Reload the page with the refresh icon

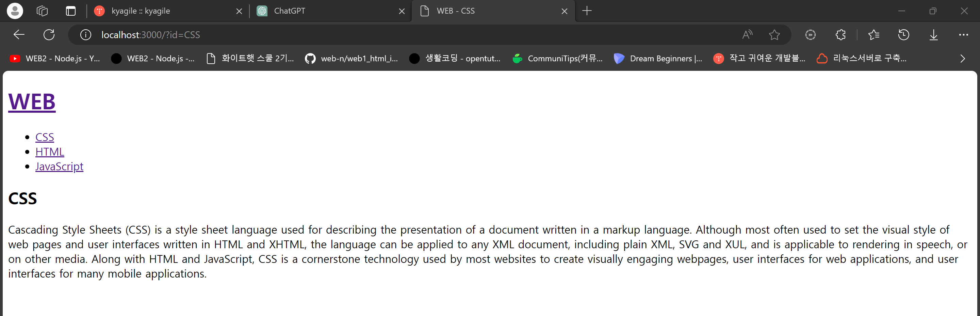(x=49, y=35)
